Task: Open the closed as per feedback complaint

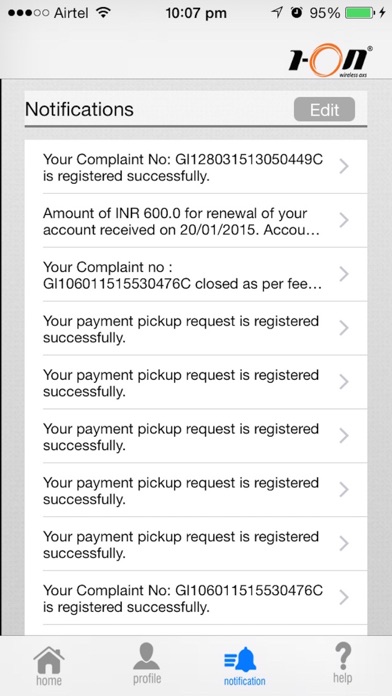Action: (x=196, y=274)
